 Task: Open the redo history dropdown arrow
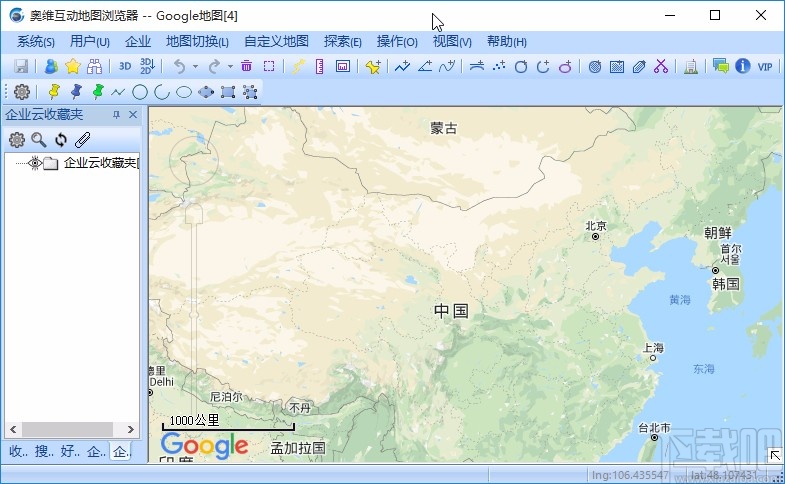tap(230, 66)
